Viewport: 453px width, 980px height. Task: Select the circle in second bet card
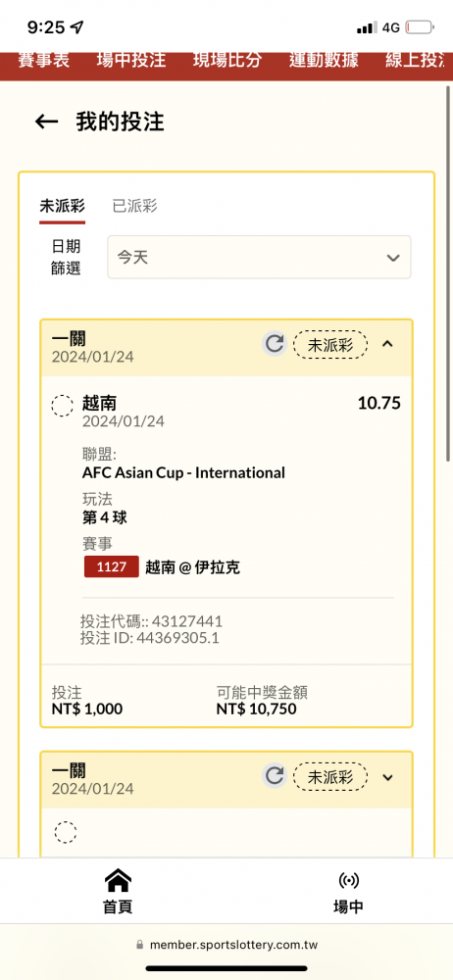click(x=65, y=832)
